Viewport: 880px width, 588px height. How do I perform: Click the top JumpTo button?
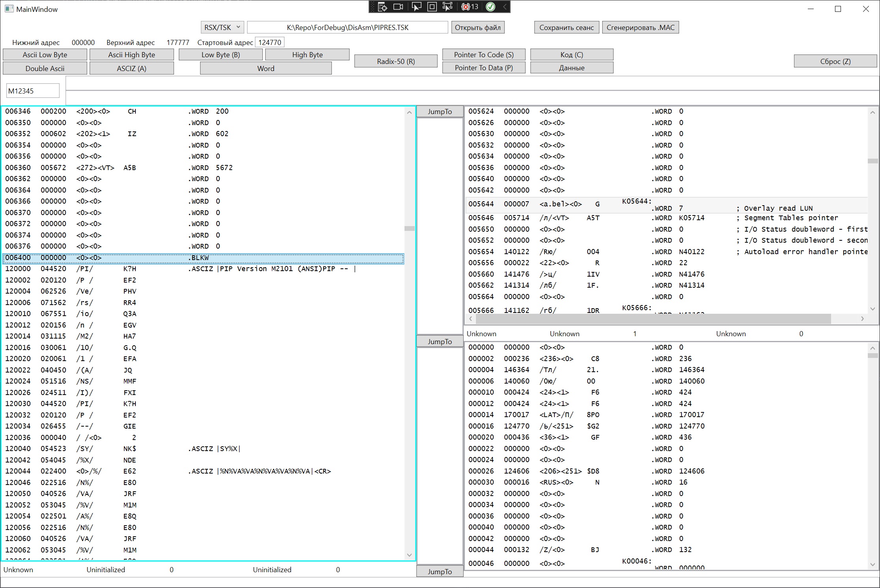(440, 112)
